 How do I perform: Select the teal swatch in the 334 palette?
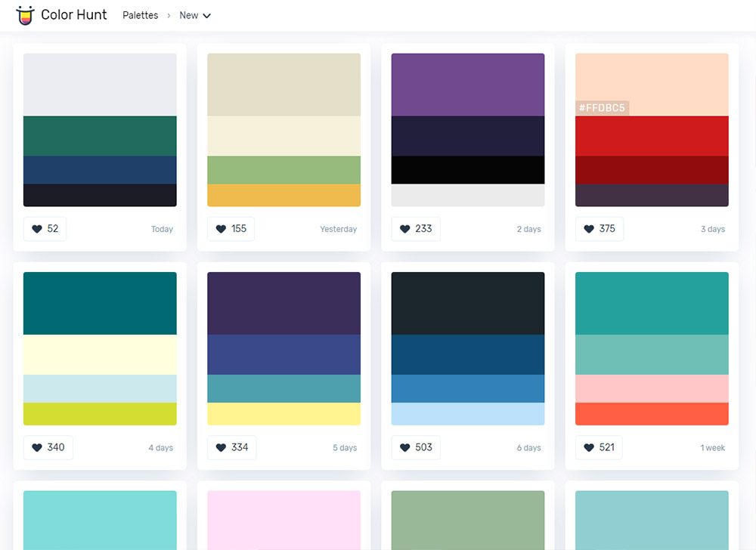tap(284, 388)
